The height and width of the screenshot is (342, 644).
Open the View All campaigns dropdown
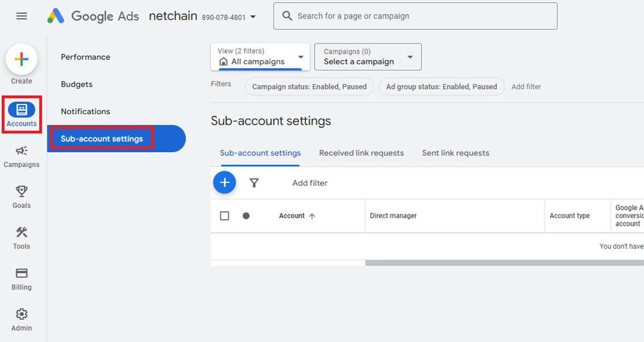260,57
